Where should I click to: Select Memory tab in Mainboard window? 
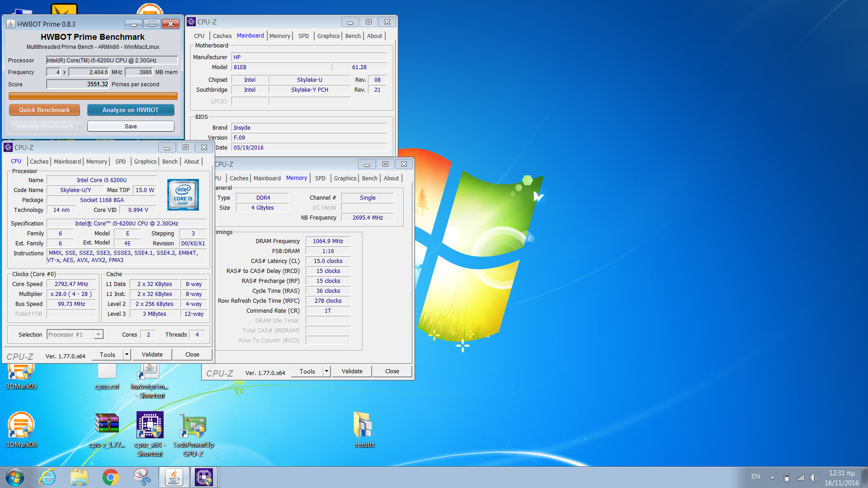pos(280,36)
